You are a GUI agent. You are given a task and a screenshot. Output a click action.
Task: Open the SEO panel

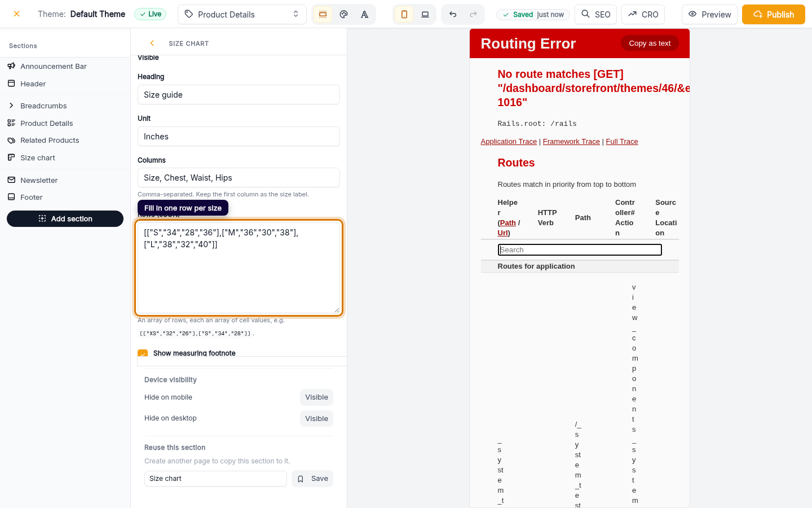[x=595, y=14]
